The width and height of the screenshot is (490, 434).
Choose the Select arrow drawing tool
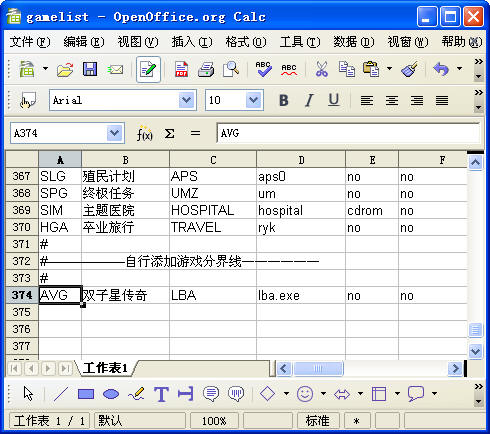pyautogui.click(x=28, y=394)
